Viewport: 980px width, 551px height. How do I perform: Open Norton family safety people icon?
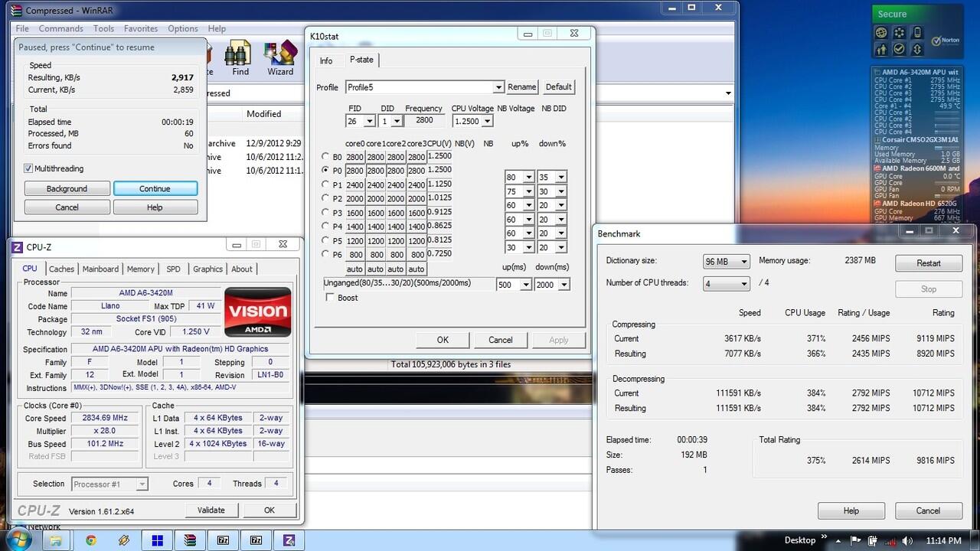tap(880, 49)
